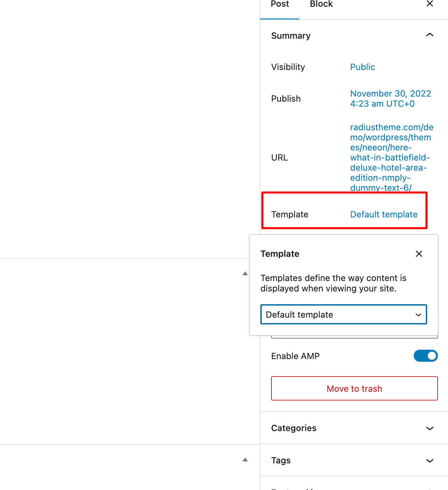Click the Categories heading text

[294, 428]
